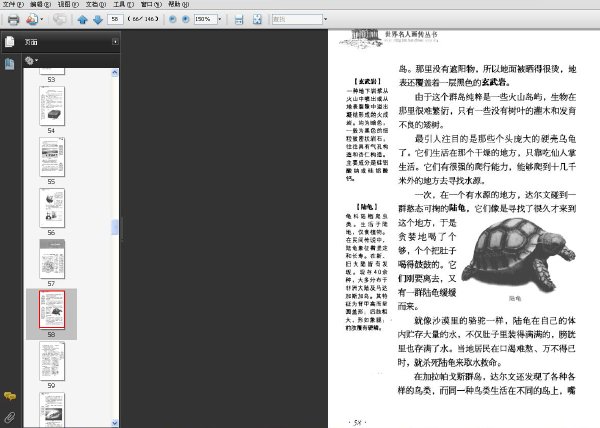The image size is (600, 428).
Task: Click the page count text (66/146)
Action: (143, 19)
